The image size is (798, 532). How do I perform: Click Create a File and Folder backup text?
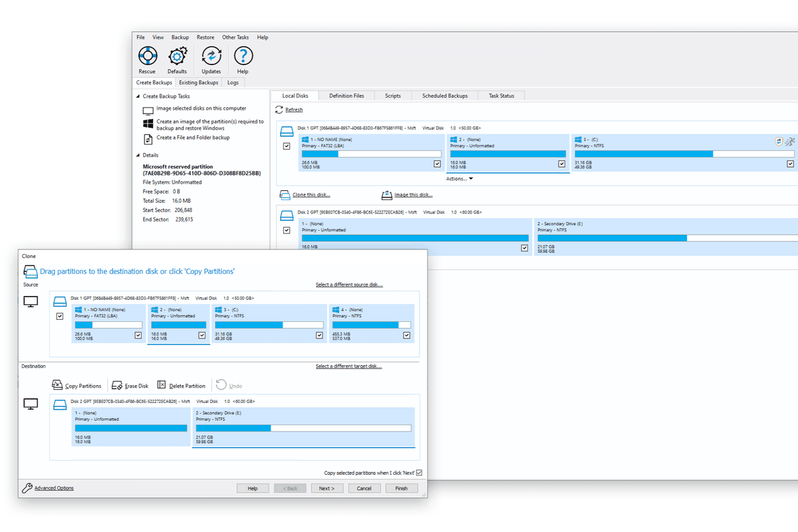pos(194,138)
